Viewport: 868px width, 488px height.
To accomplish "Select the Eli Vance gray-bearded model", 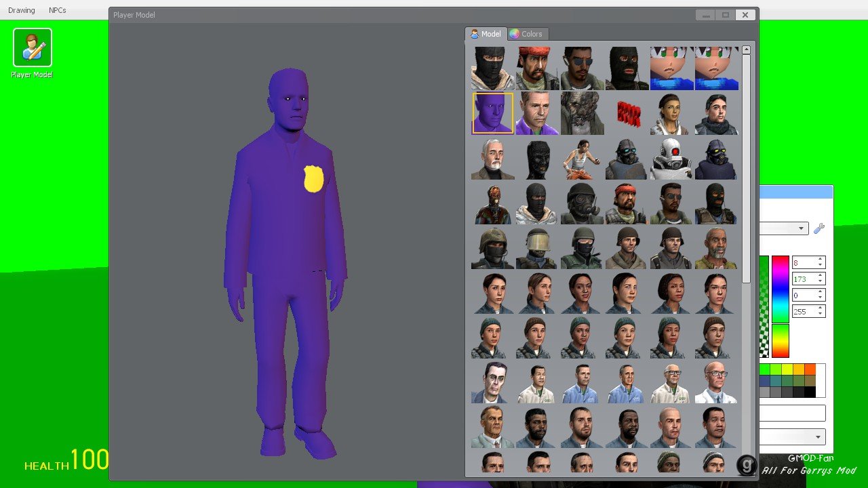I will 716,248.
